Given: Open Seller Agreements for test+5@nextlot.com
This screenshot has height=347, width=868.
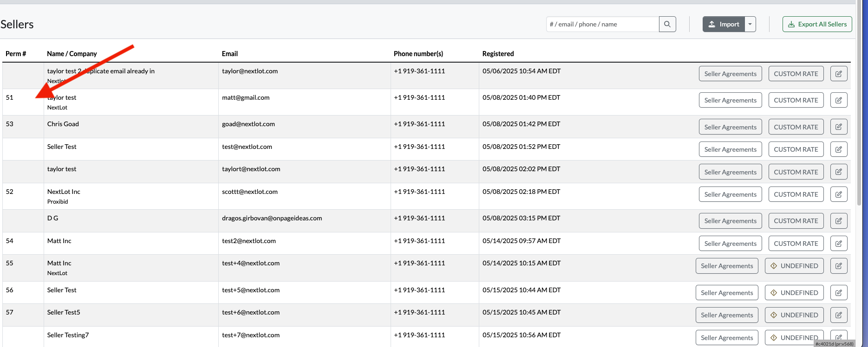Looking at the screenshot, I should click(x=727, y=293).
